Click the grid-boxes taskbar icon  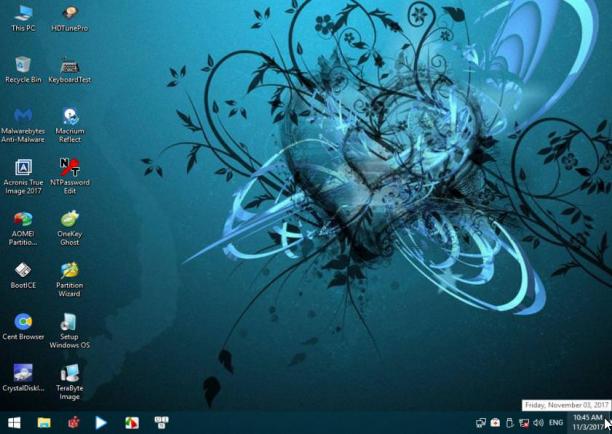[x=161, y=422]
